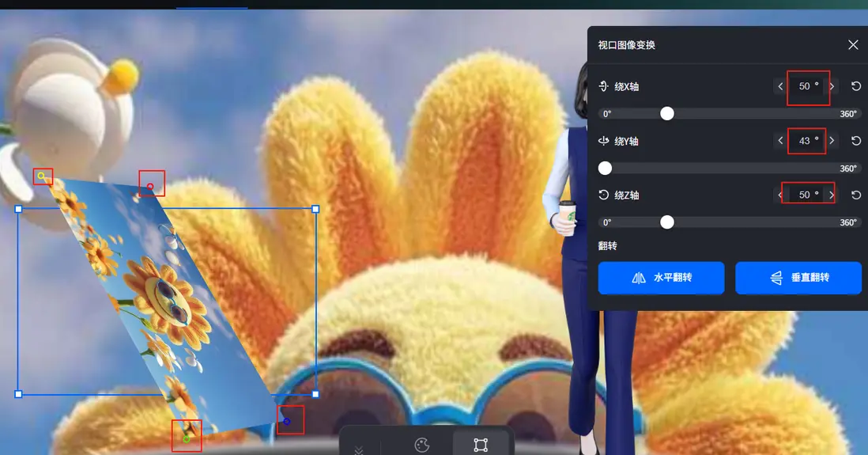Reset the 绕Y轴 rotation

(856, 141)
